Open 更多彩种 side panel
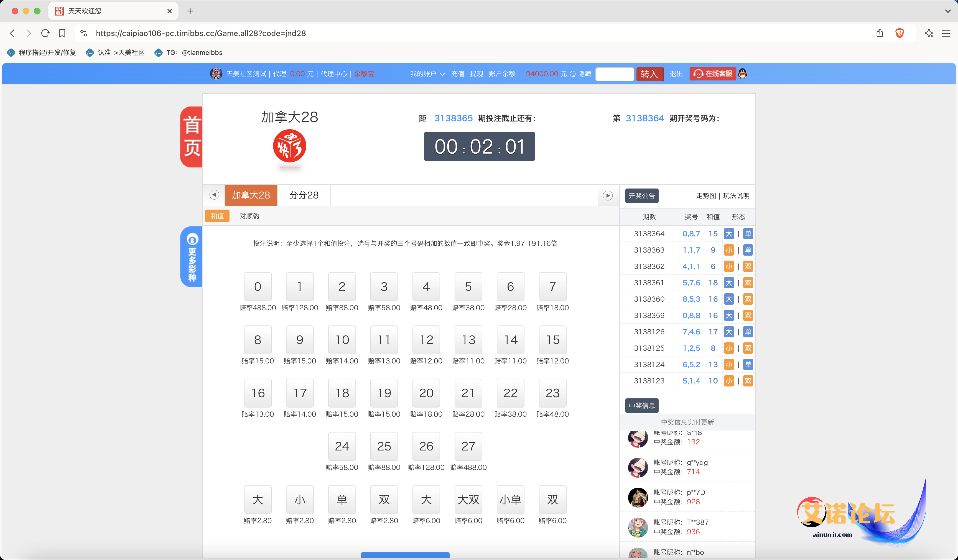 point(191,257)
